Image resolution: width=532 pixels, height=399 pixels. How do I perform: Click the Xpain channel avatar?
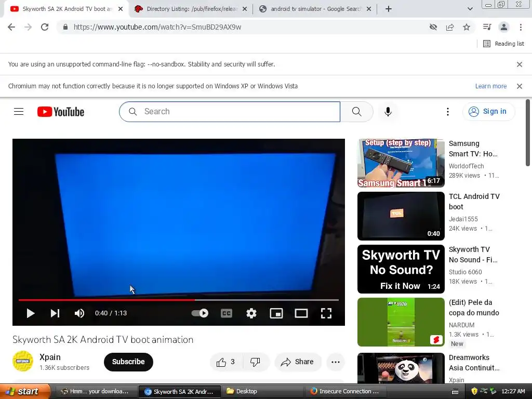pyautogui.click(x=23, y=362)
